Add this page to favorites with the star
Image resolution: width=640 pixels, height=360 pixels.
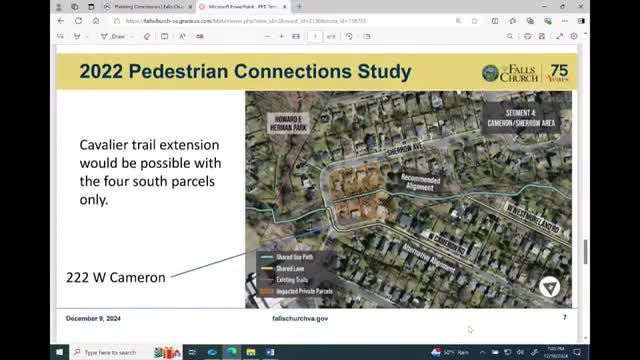[475, 21]
